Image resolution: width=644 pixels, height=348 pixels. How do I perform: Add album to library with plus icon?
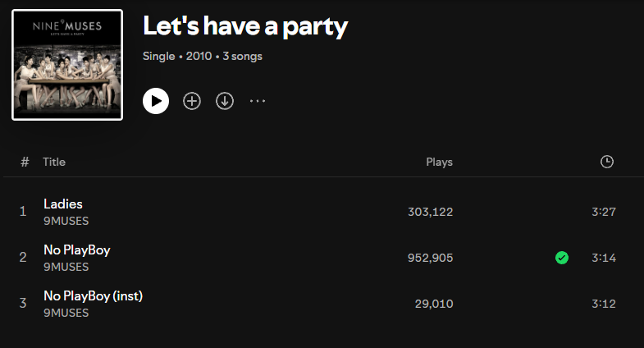pyautogui.click(x=192, y=101)
